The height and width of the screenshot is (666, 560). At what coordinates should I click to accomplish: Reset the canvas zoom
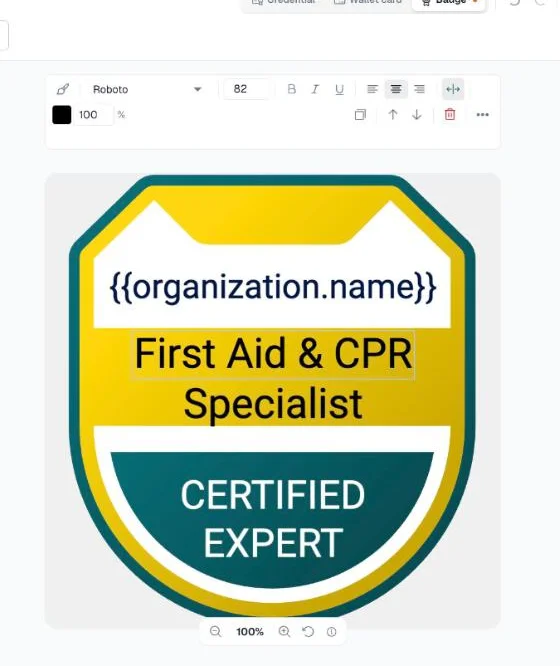[308, 632]
